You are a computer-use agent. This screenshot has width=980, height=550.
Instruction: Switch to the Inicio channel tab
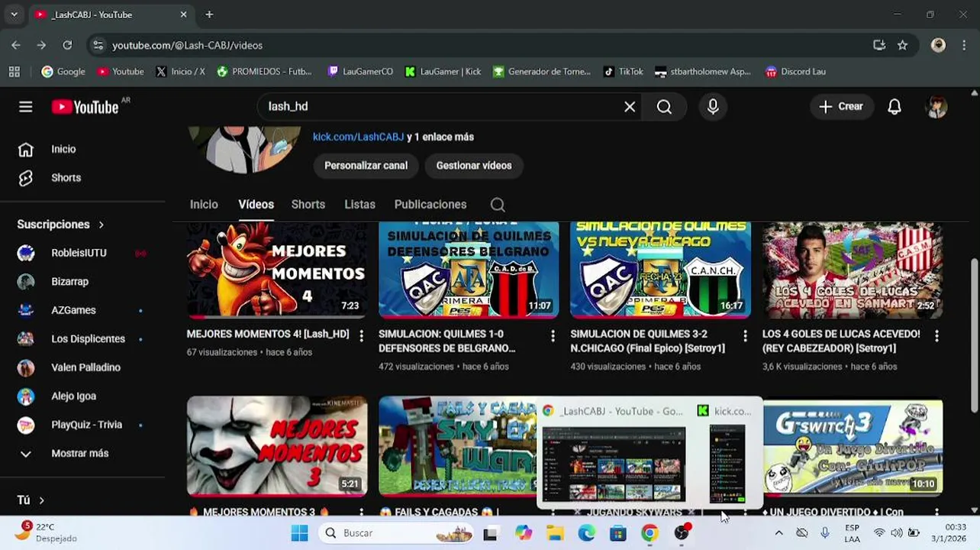pyautogui.click(x=204, y=205)
